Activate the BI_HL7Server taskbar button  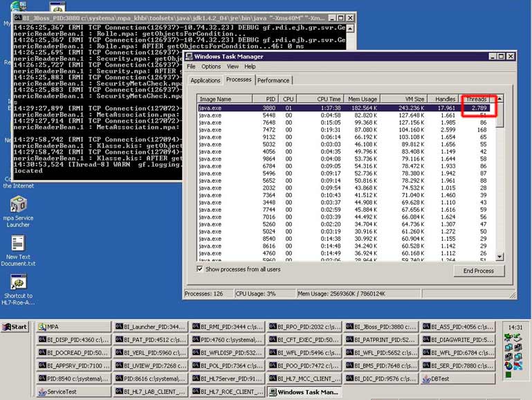point(228,379)
